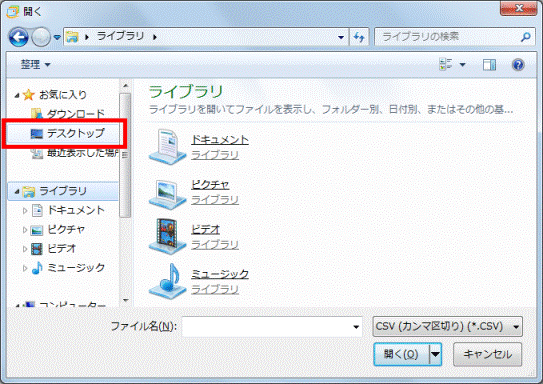The width and height of the screenshot is (543, 384).
Task: Select ビデオ in the navigation tree
Action: [61, 248]
